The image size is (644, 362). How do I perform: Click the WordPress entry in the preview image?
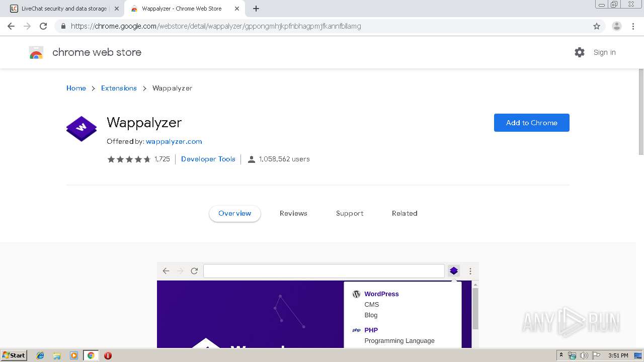pos(381,294)
